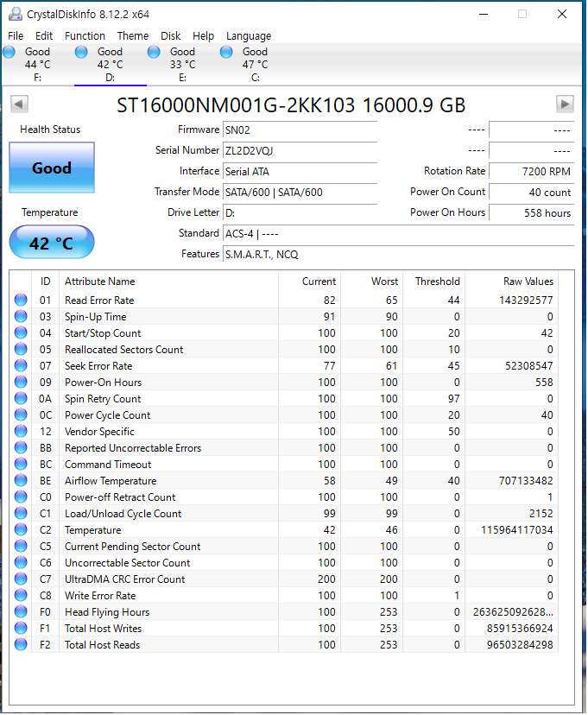Select the 'Airflow Temperature' attribute name
This screenshot has height=715, width=588.
[x=111, y=481]
